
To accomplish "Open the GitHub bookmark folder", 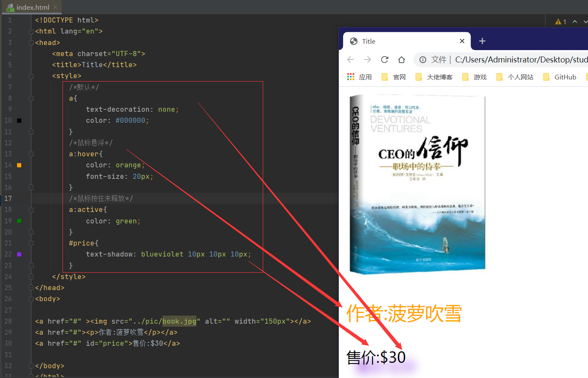I will click(x=560, y=77).
